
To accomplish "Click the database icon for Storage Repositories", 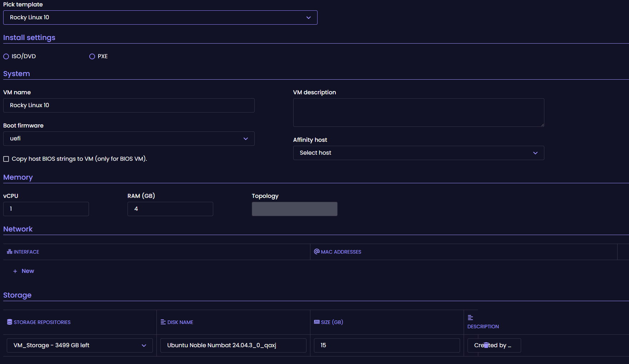I will click(x=9, y=322).
